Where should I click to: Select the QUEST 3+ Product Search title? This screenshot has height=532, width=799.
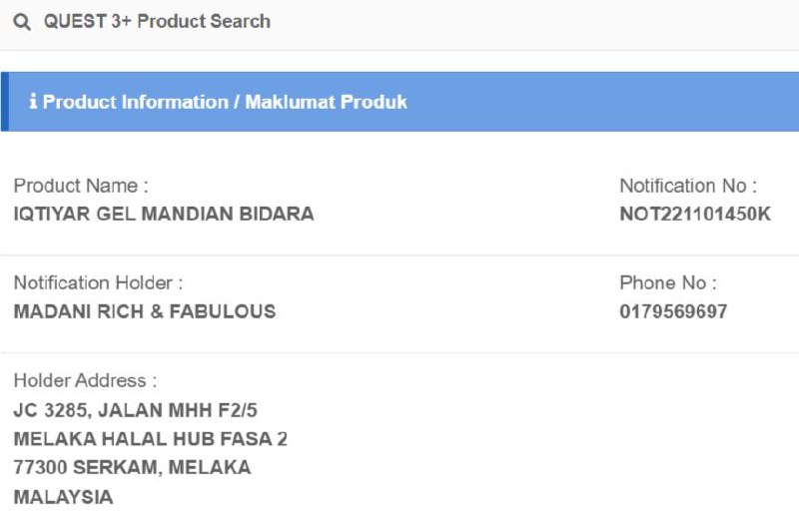(157, 22)
